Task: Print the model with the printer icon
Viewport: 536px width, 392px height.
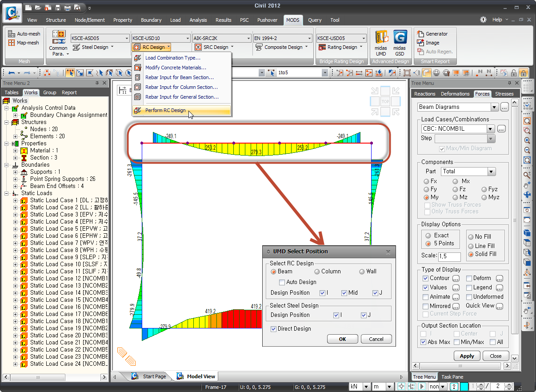Action: 68,8
